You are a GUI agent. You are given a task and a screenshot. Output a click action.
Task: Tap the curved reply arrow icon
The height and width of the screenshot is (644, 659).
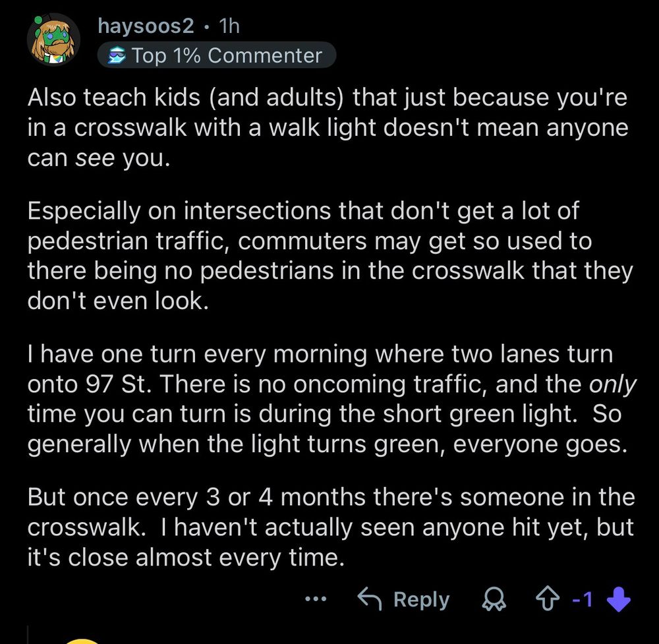point(370,599)
